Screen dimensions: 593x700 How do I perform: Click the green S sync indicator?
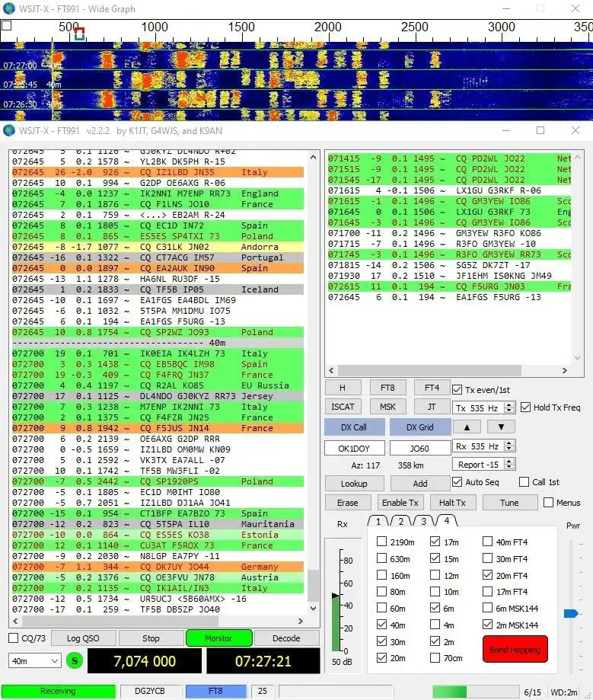[75, 660]
